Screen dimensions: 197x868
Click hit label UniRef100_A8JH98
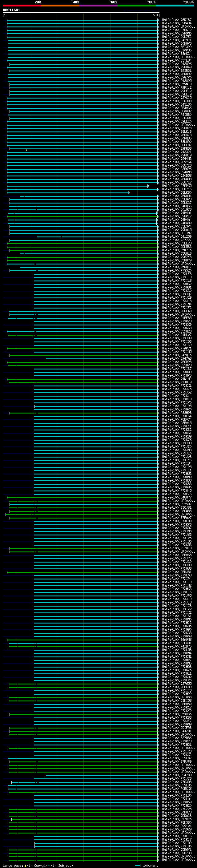(177, 413)
